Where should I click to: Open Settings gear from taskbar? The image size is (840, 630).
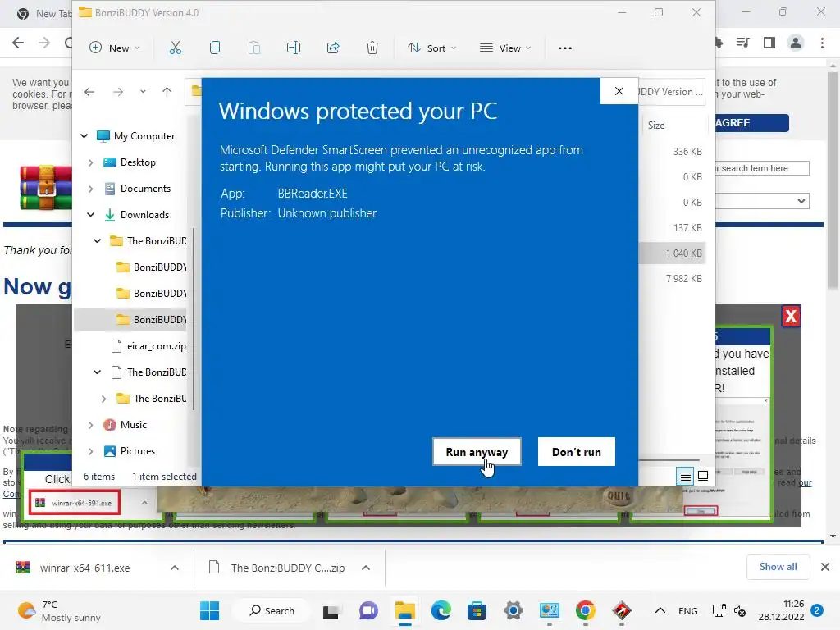514,610
